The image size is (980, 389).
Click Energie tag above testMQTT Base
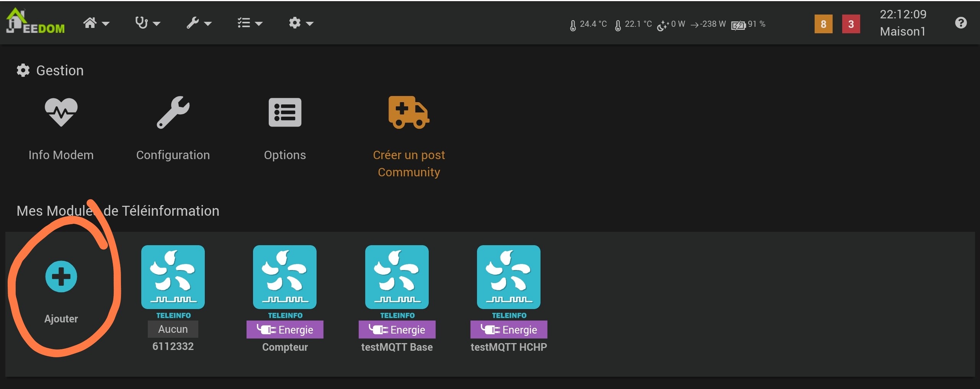(397, 329)
